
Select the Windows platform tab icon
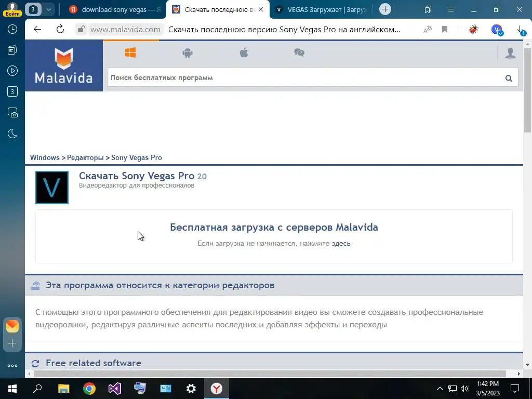[x=130, y=52]
